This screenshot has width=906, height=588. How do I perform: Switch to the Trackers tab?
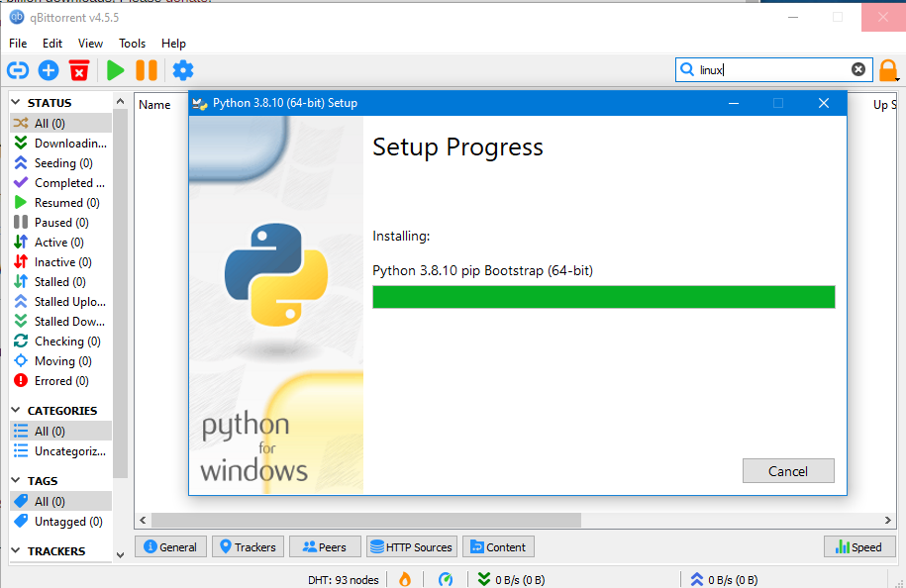(248, 546)
